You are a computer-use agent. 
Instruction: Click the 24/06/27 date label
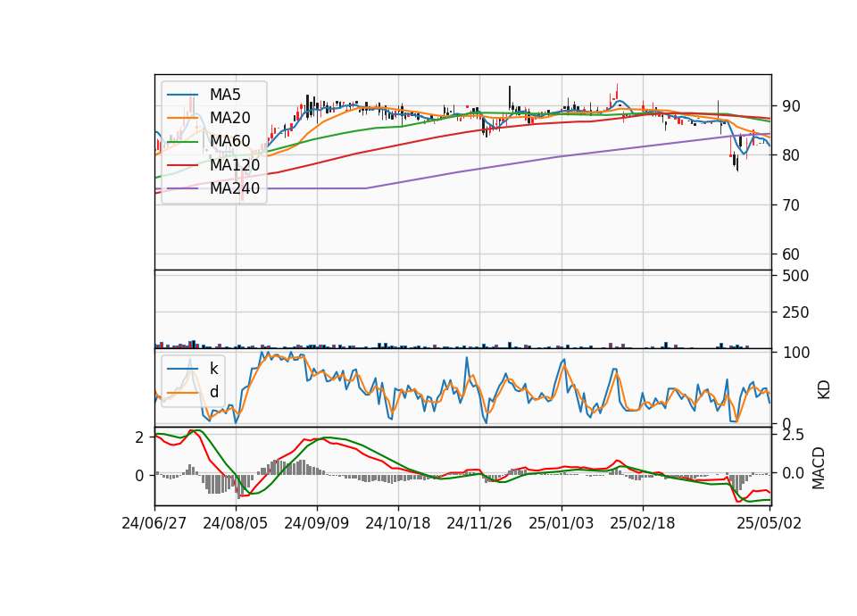pos(154,523)
